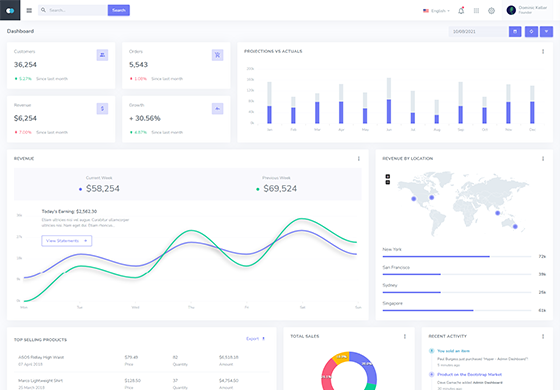This screenshot has width=560, height=390.
Task: Click the View Statements button
Action: pyautogui.click(x=67, y=241)
